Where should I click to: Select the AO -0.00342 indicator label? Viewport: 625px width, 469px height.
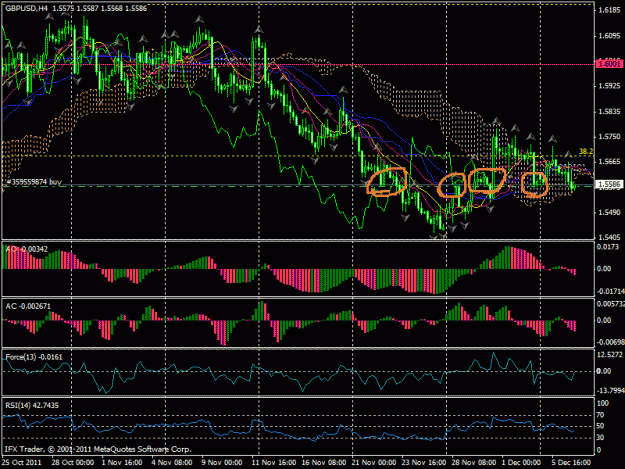(x=27, y=249)
